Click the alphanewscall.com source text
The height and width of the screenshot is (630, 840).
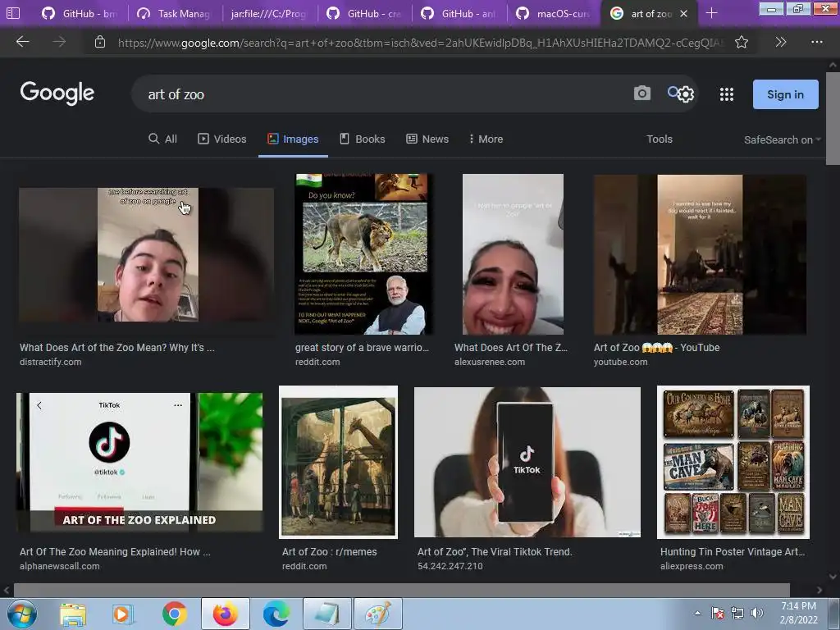tap(59, 566)
